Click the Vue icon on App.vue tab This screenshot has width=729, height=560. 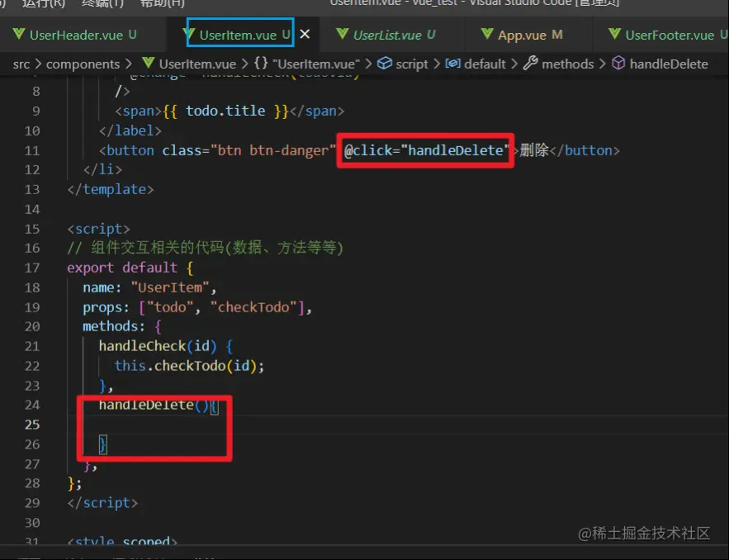[x=487, y=34]
